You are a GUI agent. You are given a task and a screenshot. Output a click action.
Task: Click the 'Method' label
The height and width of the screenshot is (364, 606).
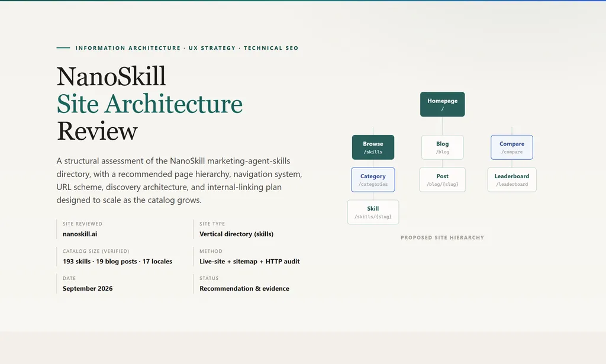click(211, 251)
